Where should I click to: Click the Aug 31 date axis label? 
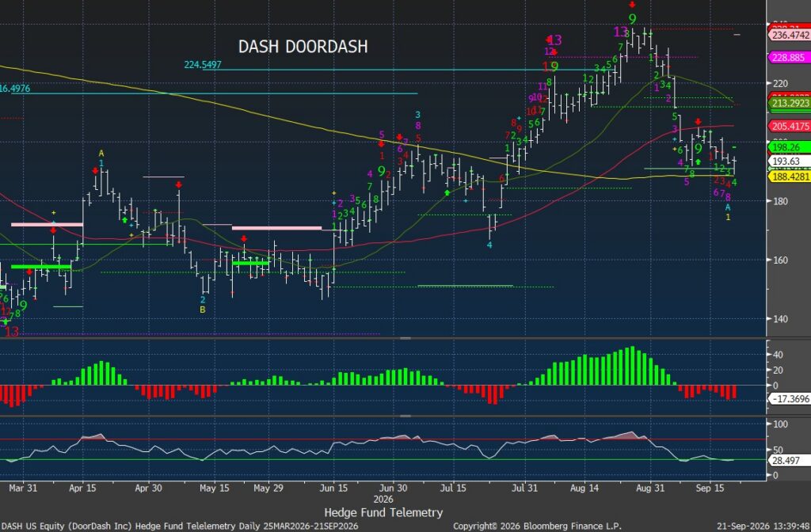tap(650, 488)
